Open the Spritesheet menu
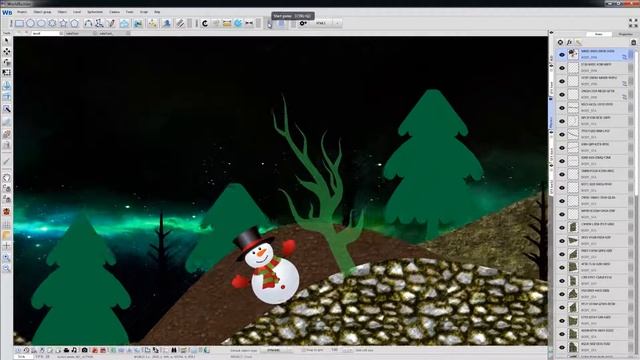Screen dimensions: 640x360 [95, 12]
